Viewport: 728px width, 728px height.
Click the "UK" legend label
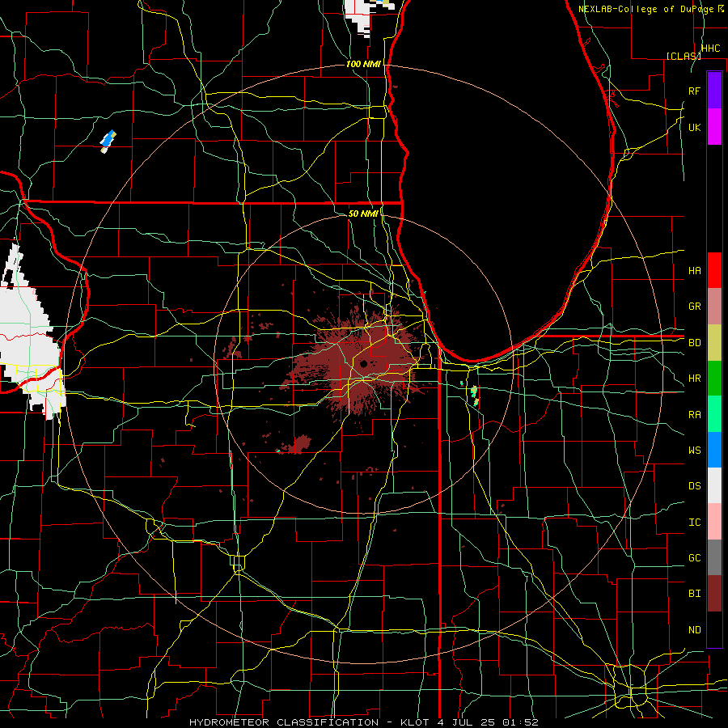(x=695, y=127)
